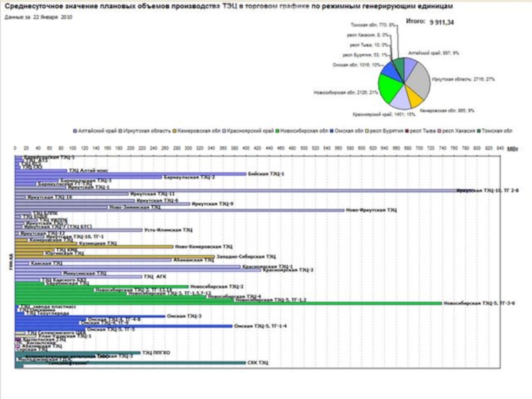Viewport: 532px width, 399px height.
Task: Click the Итого label
Action: point(415,21)
